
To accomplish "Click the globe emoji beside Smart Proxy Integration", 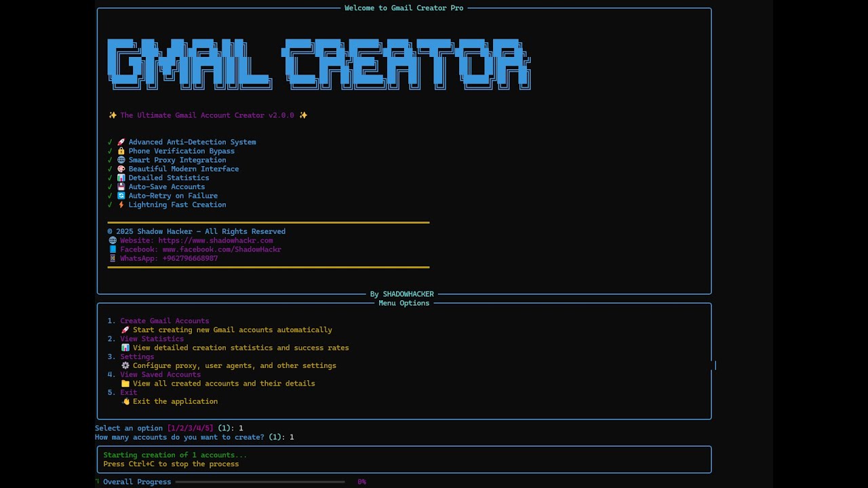I will coord(121,160).
